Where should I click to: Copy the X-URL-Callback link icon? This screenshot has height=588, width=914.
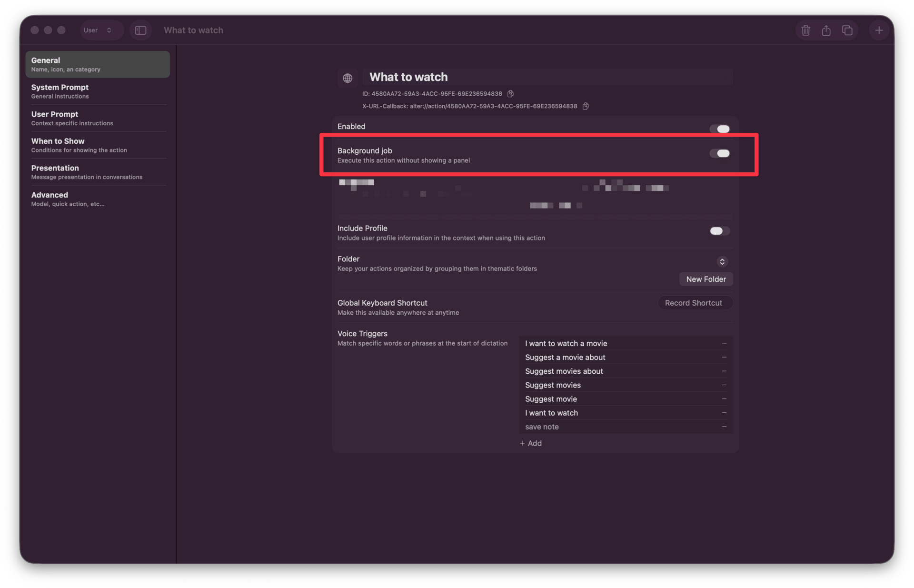[x=586, y=106]
